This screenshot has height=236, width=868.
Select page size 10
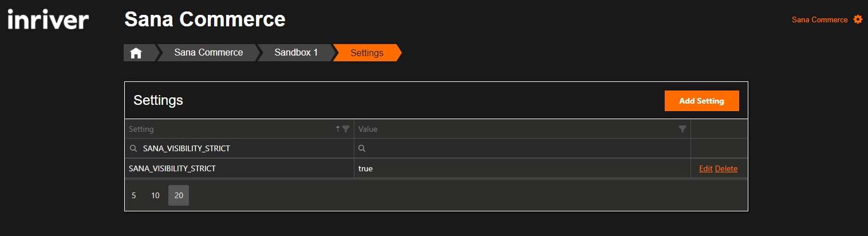[x=155, y=195]
